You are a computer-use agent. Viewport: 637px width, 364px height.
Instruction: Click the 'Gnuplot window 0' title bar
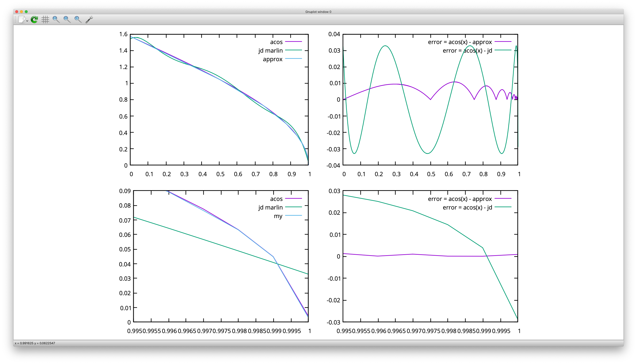318,12
